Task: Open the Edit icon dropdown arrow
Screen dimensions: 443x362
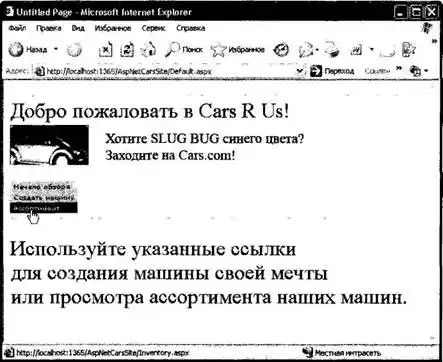Action: click(372, 50)
